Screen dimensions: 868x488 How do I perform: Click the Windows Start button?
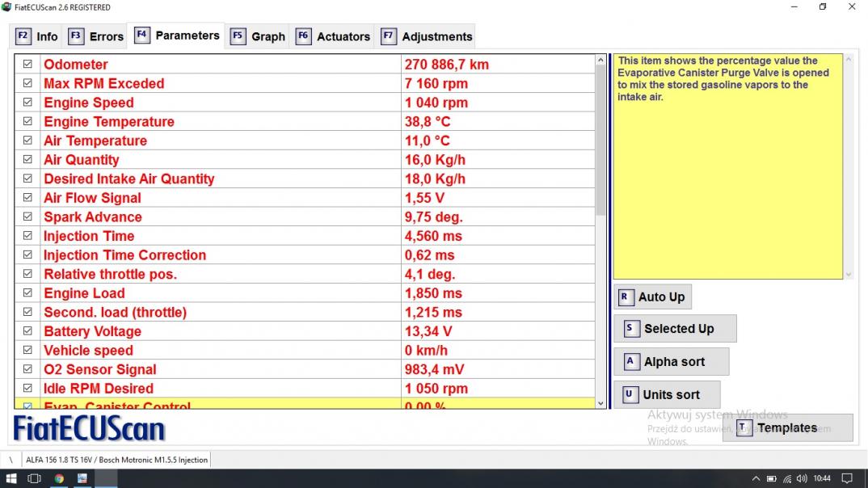11,478
